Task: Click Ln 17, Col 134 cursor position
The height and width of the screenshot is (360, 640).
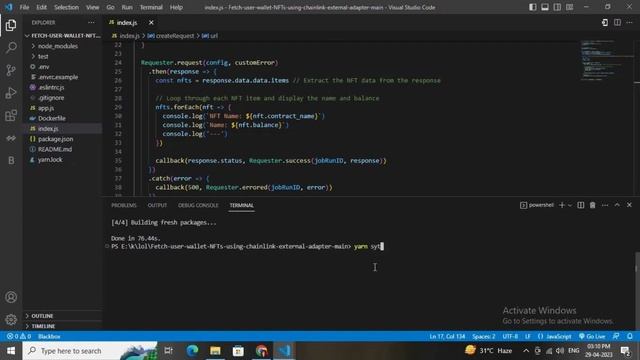Action: click(447, 336)
